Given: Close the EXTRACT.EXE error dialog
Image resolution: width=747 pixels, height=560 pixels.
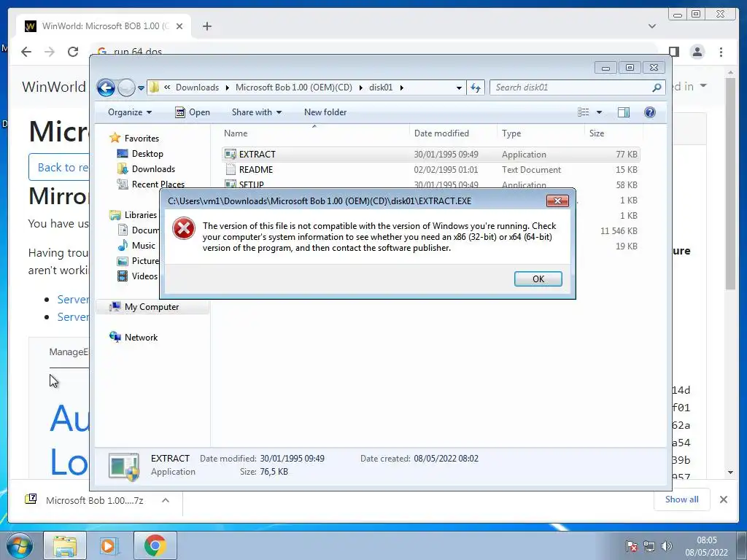Looking at the screenshot, I should click(x=557, y=201).
